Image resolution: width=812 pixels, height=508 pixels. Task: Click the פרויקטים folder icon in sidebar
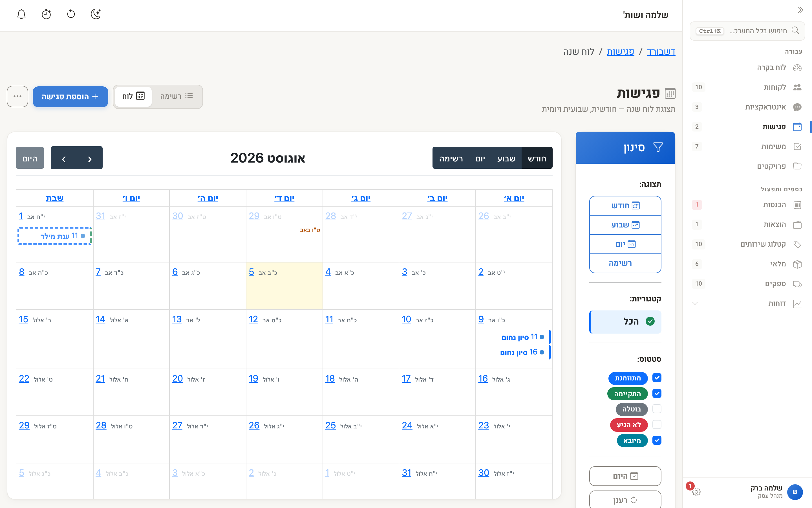pyautogui.click(x=797, y=166)
